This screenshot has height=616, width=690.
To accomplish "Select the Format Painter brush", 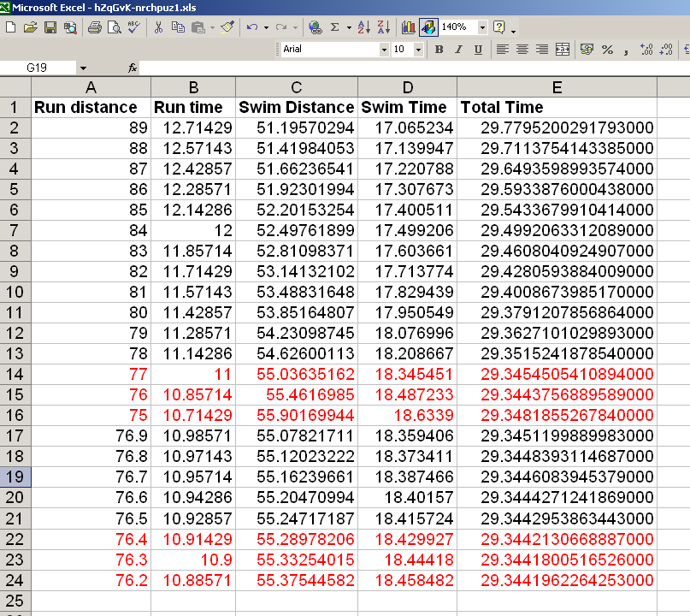I will point(227,27).
